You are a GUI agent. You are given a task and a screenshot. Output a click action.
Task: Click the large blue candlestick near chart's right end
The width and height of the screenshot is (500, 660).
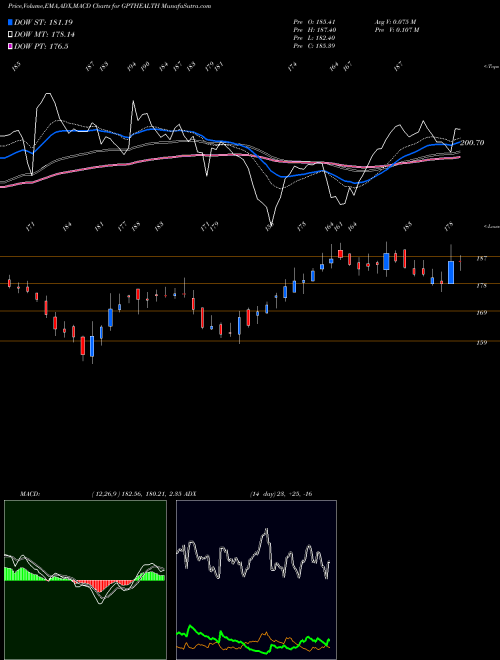click(x=451, y=272)
